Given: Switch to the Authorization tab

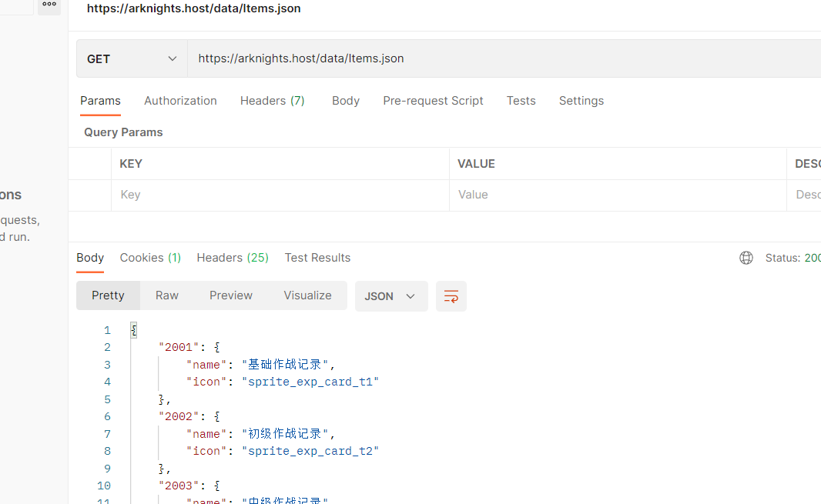Looking at the screenshot, I should (180, 101).
